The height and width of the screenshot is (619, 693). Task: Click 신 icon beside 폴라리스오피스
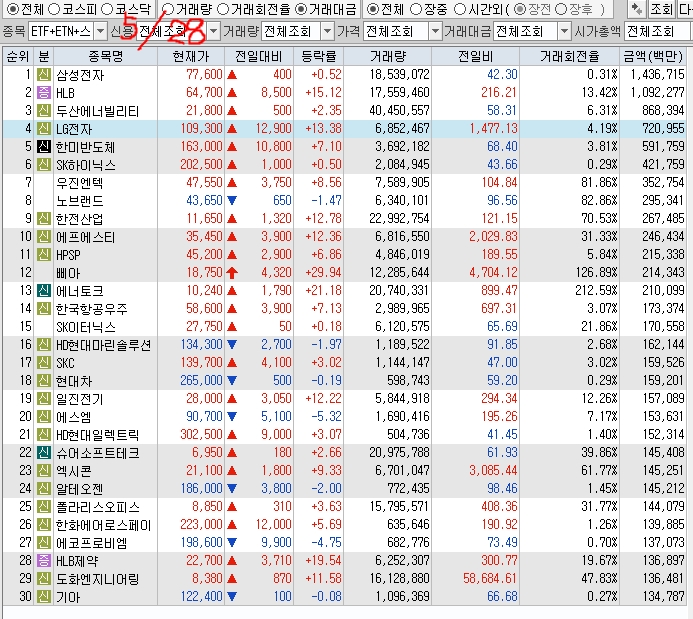pos(44,507)
